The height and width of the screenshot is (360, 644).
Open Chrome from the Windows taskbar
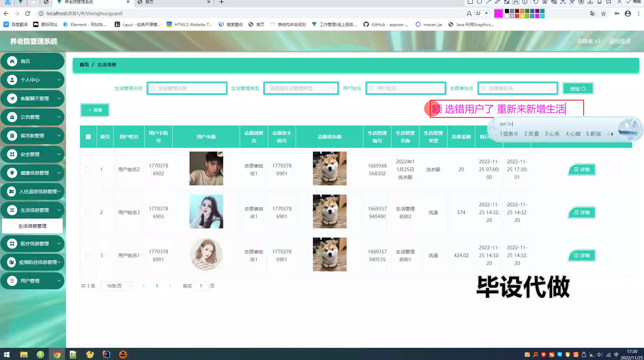(57, 354)
